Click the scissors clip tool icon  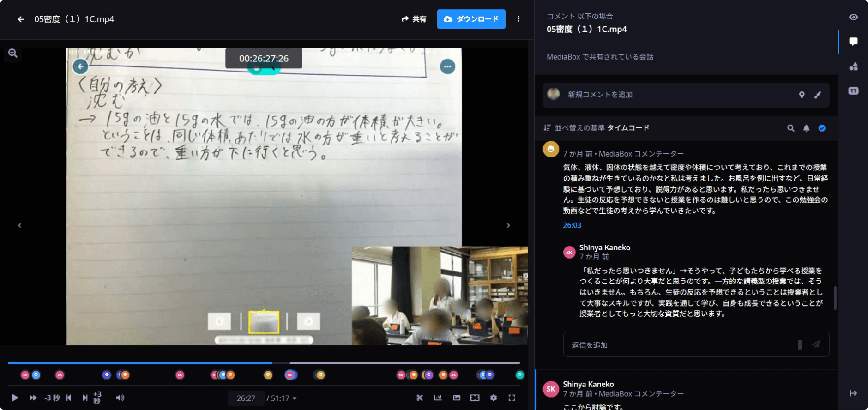[x=419, y=398]
